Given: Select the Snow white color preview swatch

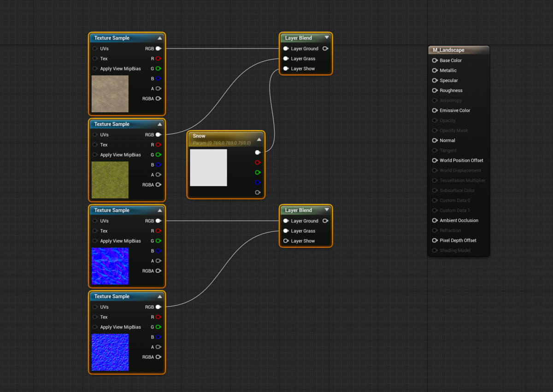Looking at the screenshot, I should (x=209, y=168).
